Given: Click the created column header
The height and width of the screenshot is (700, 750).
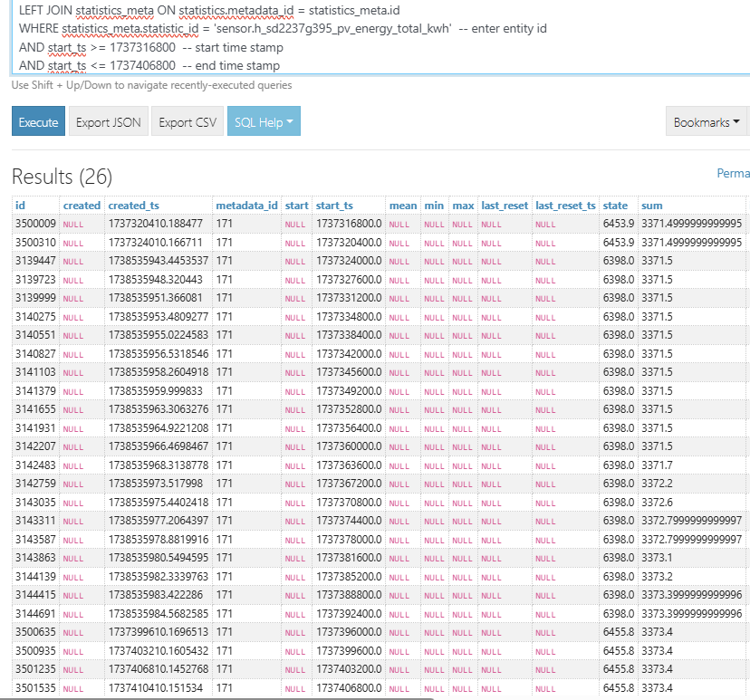Looking at the screenshot, I should (82, 206).
